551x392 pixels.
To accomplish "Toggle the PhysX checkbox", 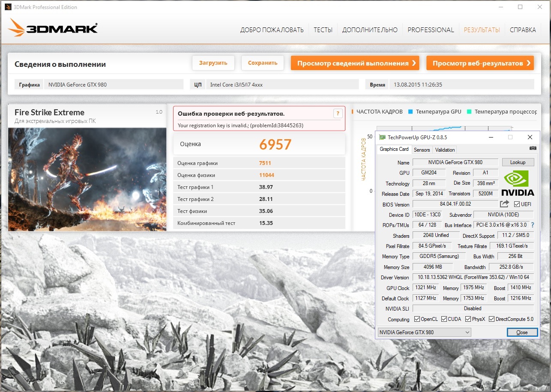I will pyautogui.click(x=468, y=319).
